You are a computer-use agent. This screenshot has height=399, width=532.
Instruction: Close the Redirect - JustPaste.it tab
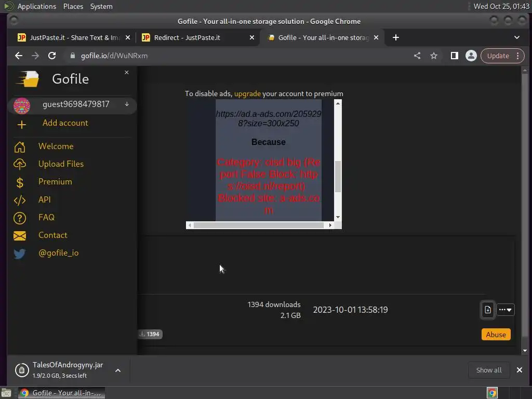[252, 37]
